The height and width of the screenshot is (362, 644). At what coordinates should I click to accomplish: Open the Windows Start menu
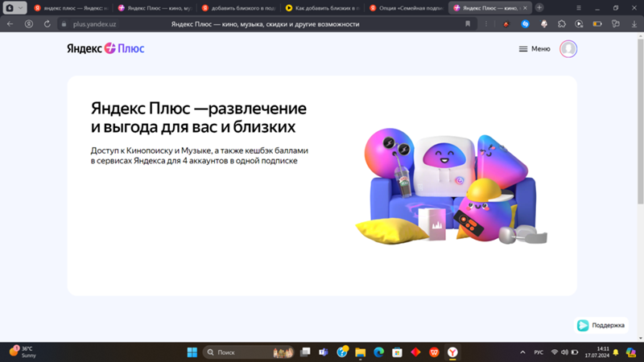pyautogui.click(x=192, y=352)
